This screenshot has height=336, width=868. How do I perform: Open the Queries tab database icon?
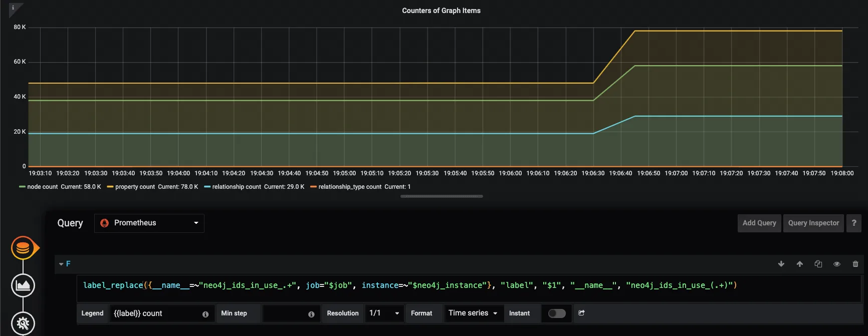click(23, 248)
